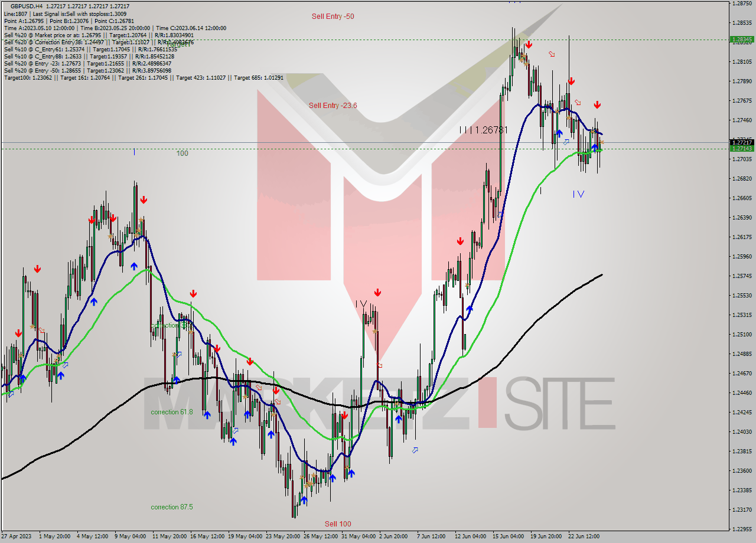Click the 1.25315 price axis value

click(x=742, y=315)
